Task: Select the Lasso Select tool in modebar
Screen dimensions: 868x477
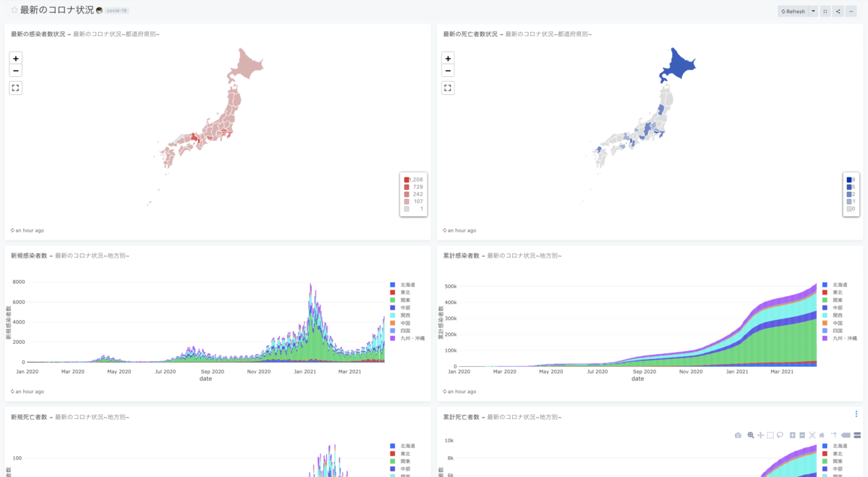Action: click(780, 435)
